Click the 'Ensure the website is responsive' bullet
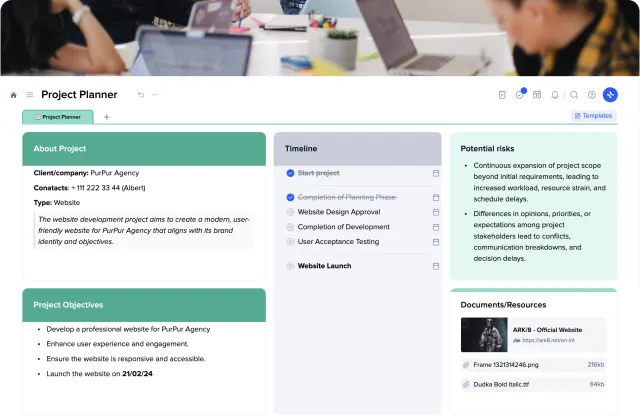Viewport: 640px width, 420px height. [126, 359]
